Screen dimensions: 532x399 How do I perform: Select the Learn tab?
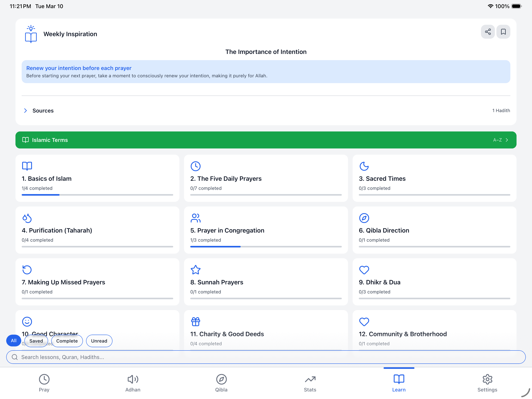(399, 383)
